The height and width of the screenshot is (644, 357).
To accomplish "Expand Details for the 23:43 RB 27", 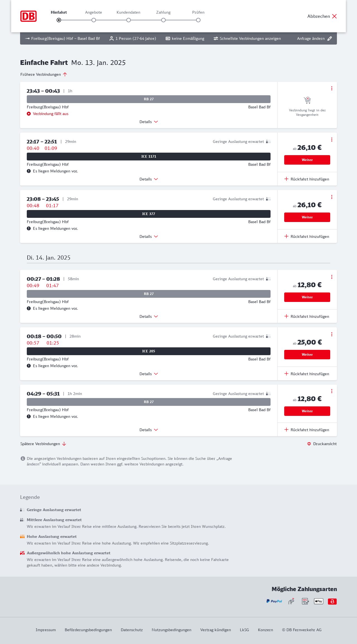I will click(x=149, y=122).
